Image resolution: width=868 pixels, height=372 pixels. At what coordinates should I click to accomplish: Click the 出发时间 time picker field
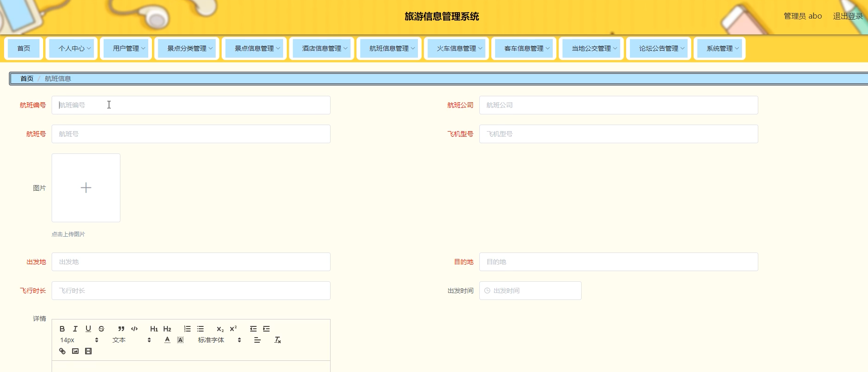coord(530,291)
